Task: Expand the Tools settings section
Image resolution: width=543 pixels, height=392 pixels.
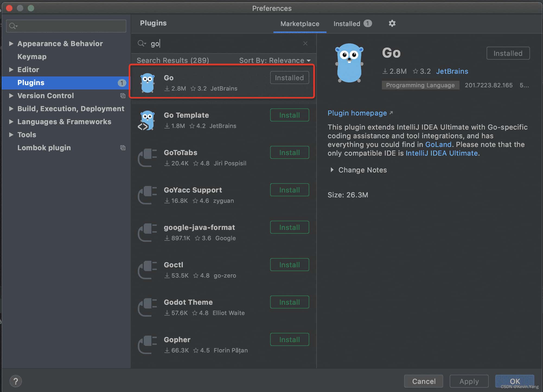Action: coord(11,135)
